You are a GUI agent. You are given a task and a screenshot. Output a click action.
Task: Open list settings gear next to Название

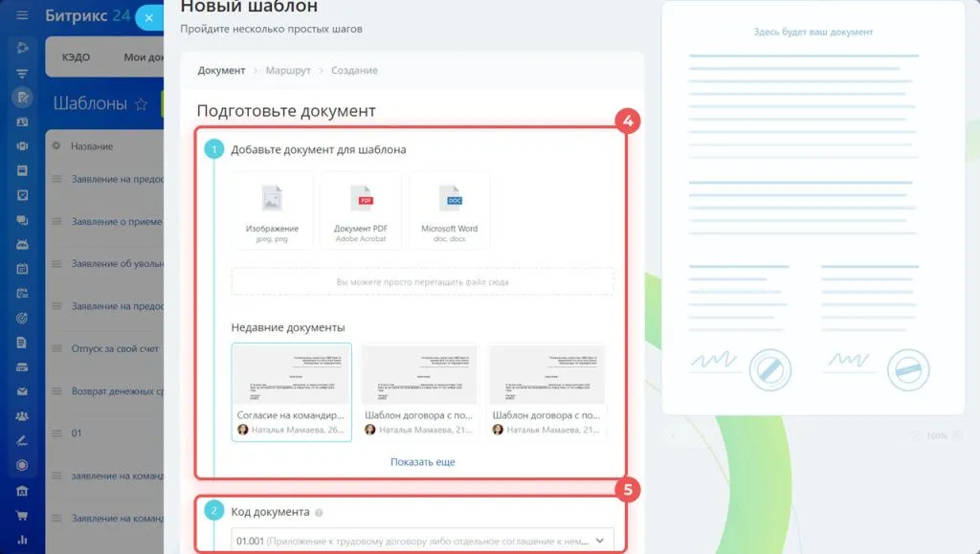pyautogui.click(x=56, y=146)
